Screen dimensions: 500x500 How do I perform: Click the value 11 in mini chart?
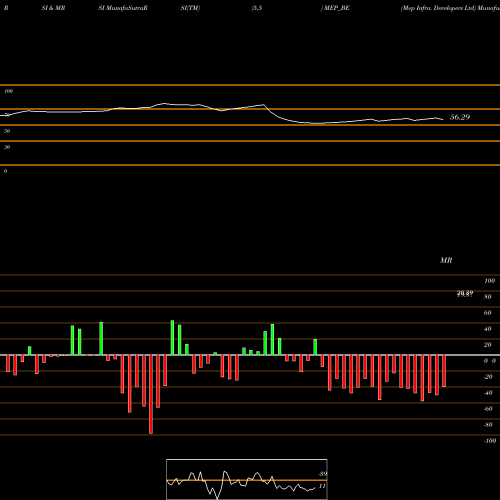322,486
